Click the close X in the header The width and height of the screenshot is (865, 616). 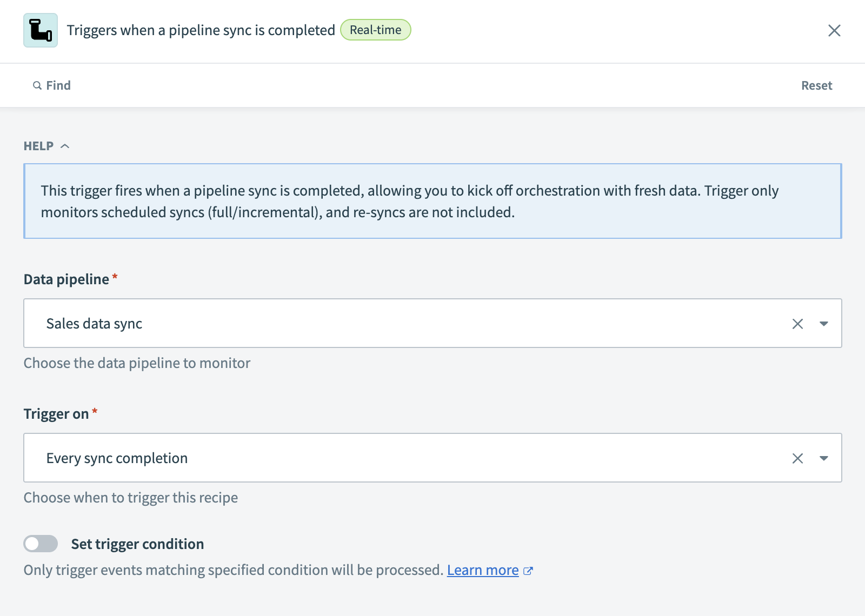coord(835,31)
